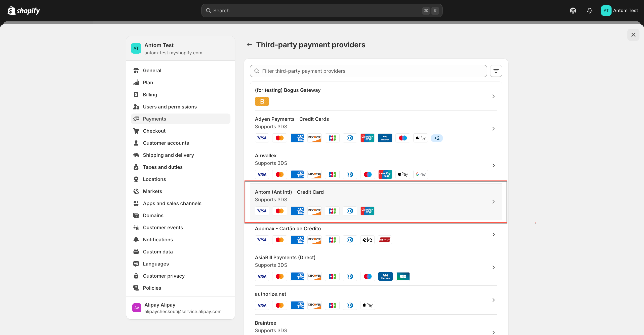Click the Shopify logo
The image size is (644, 335).
(x=24, y=11)
